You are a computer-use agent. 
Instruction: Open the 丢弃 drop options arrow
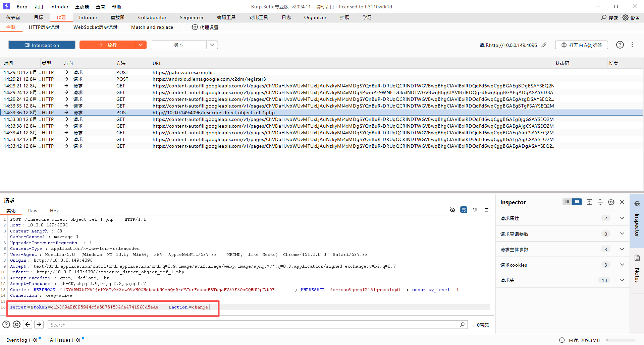[212, 45]
